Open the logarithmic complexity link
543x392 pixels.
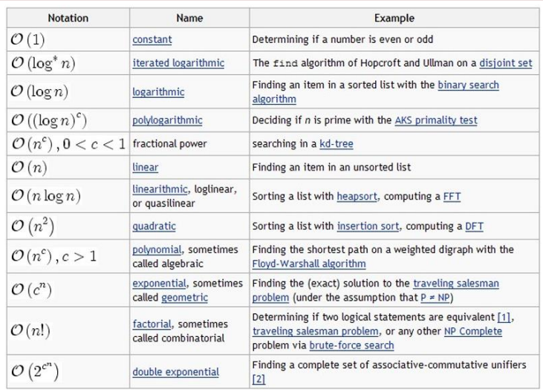158,92
